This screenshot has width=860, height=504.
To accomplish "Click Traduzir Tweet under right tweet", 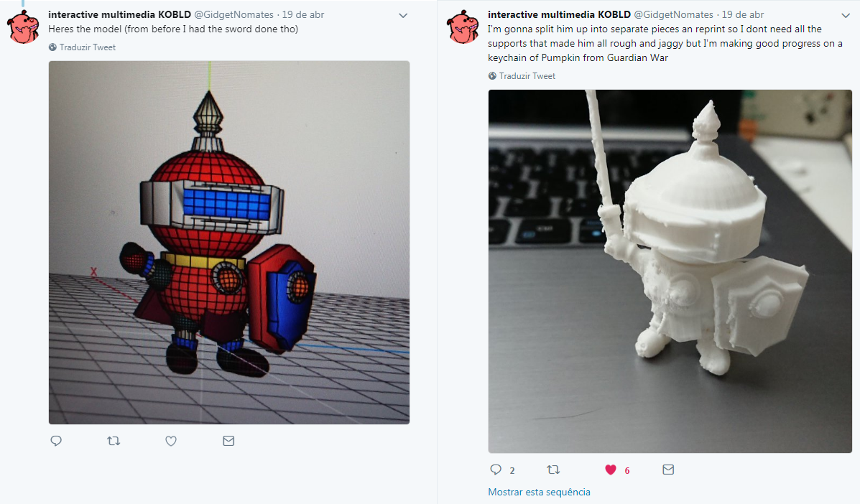I will [522, 76].
